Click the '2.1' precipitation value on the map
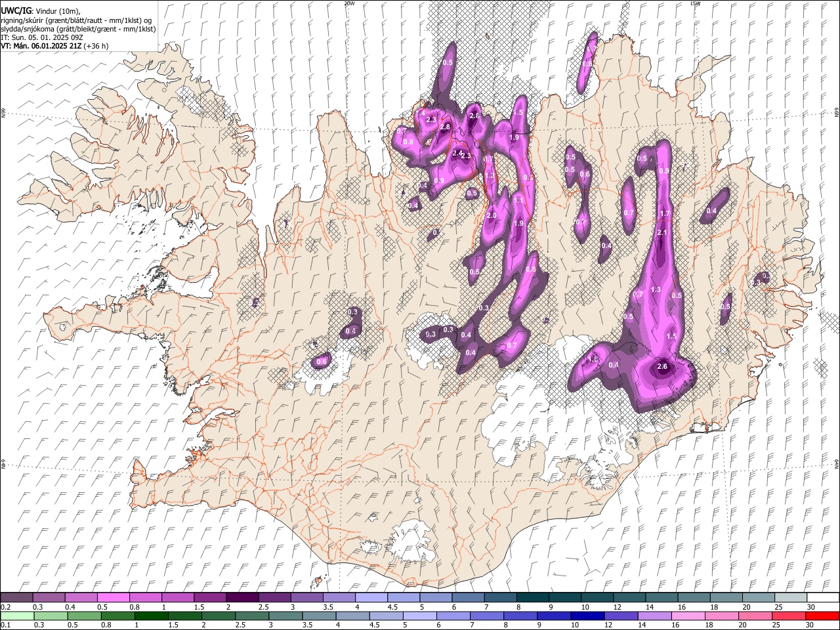Image resolution: width=840 pixels, height=630 pixels. click(662, 233)
